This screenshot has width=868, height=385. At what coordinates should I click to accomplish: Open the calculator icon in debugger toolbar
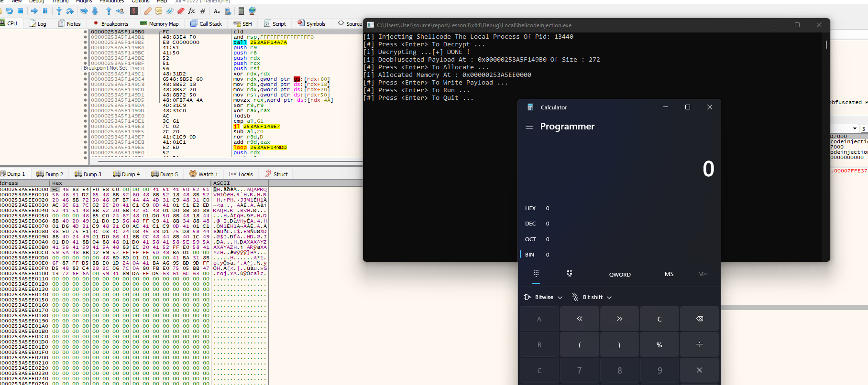[241, 11]
